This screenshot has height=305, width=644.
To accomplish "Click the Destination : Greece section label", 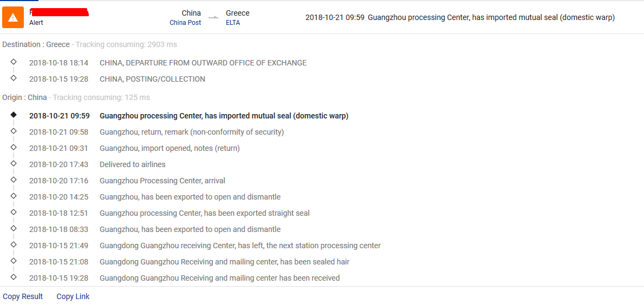I will click(36, 44).
